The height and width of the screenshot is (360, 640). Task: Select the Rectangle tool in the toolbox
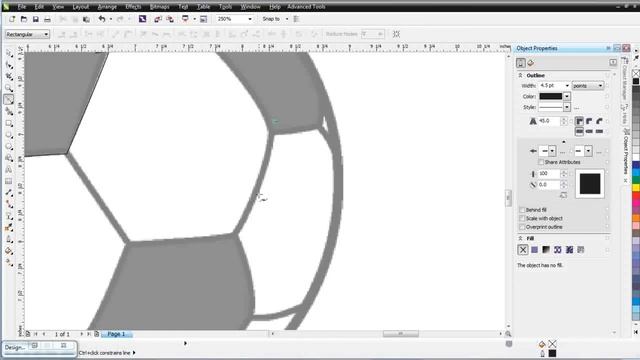tap(9, 123)
